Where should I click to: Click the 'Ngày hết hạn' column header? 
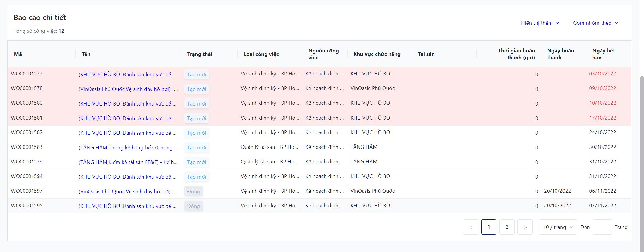click(603, 54)
